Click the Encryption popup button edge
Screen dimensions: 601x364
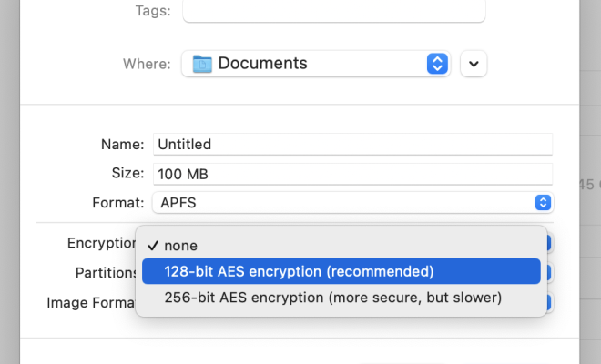(x=549, y=243)
